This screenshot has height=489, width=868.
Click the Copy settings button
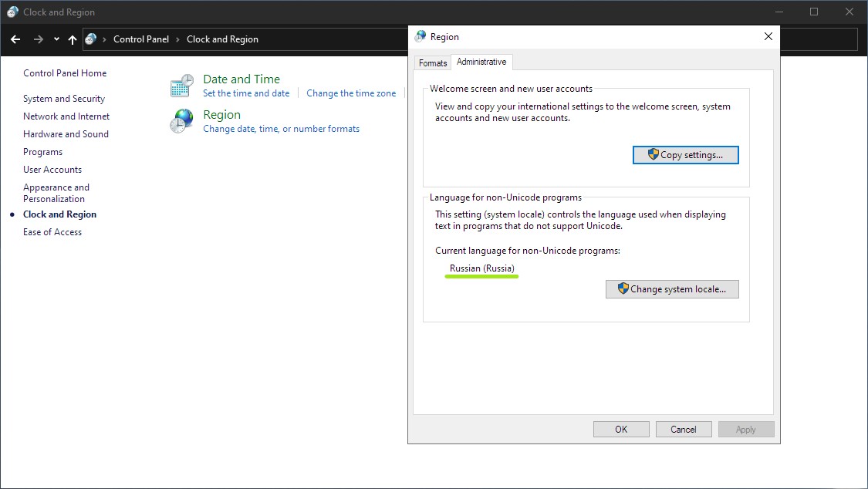[x=685, y=155]
